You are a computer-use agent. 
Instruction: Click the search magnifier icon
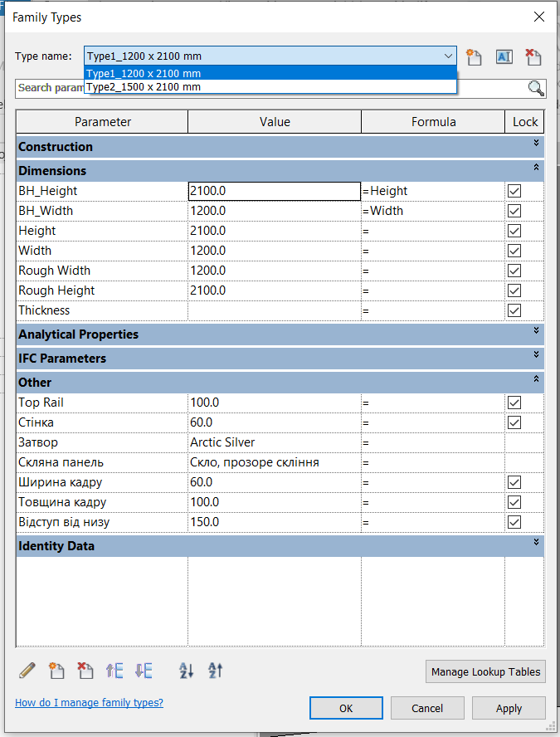coord(536,89)
